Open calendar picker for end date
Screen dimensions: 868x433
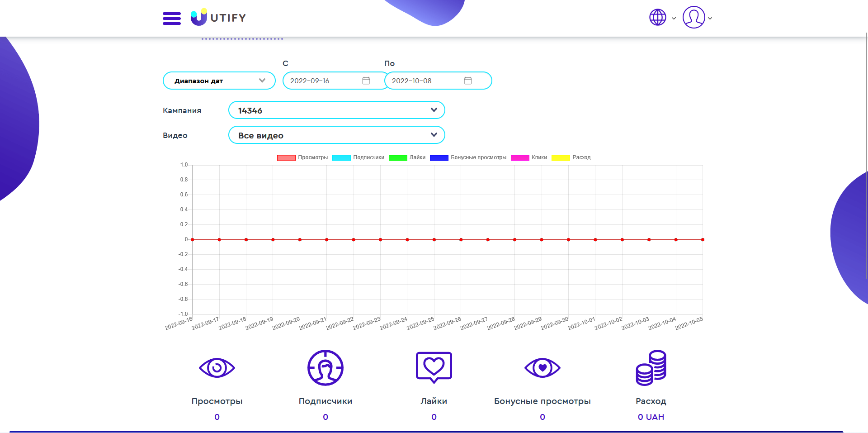click(x=468, y=80)
